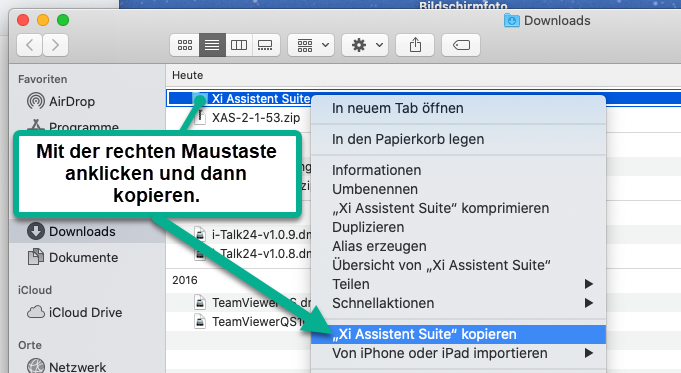Choose 'Übersicht von Xi Assistent Suite'
Image resolution: width=681 pixels, height=373 pixels.
[x=458, y=265]
